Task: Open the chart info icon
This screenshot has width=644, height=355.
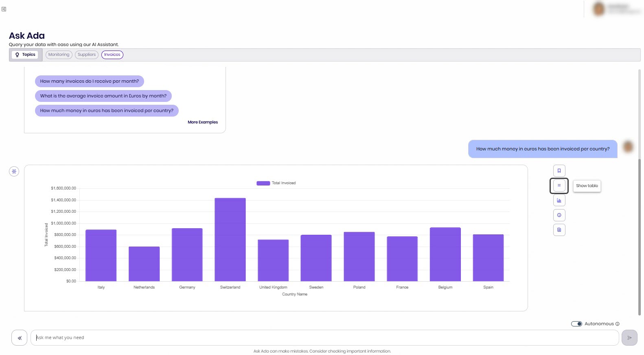Action: [559, 215]
